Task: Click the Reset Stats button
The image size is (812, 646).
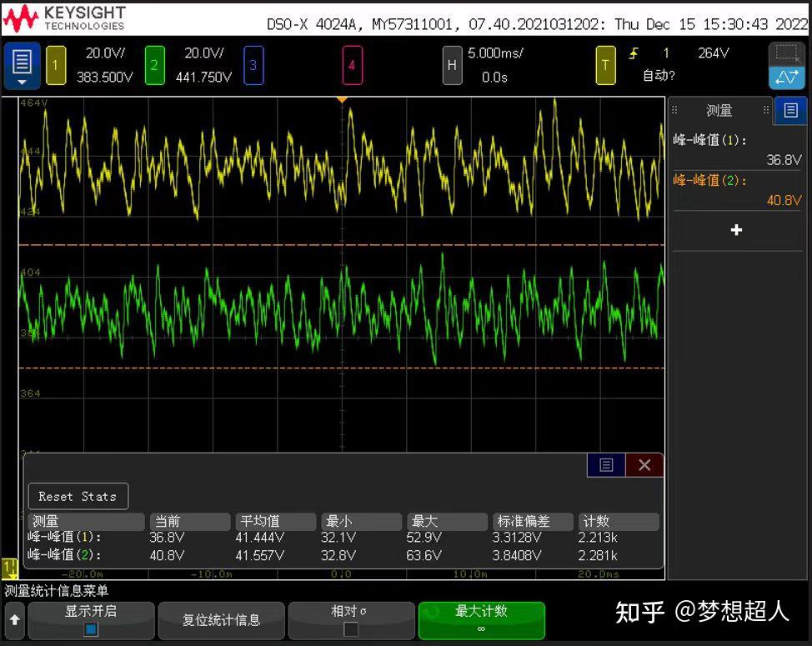Action: [78, 497]
